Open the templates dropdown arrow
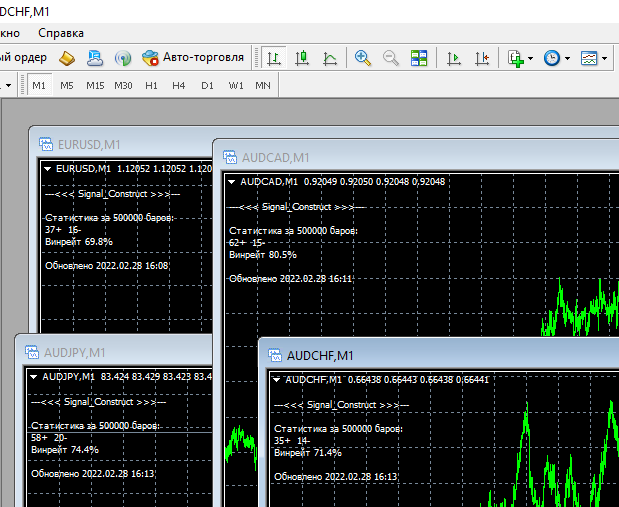 coord(604,58)
